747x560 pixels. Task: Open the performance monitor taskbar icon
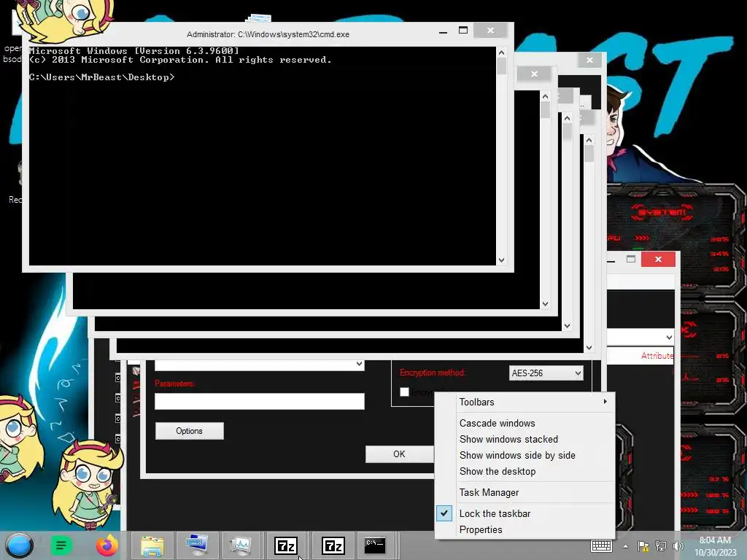click(x=241, y=545)
